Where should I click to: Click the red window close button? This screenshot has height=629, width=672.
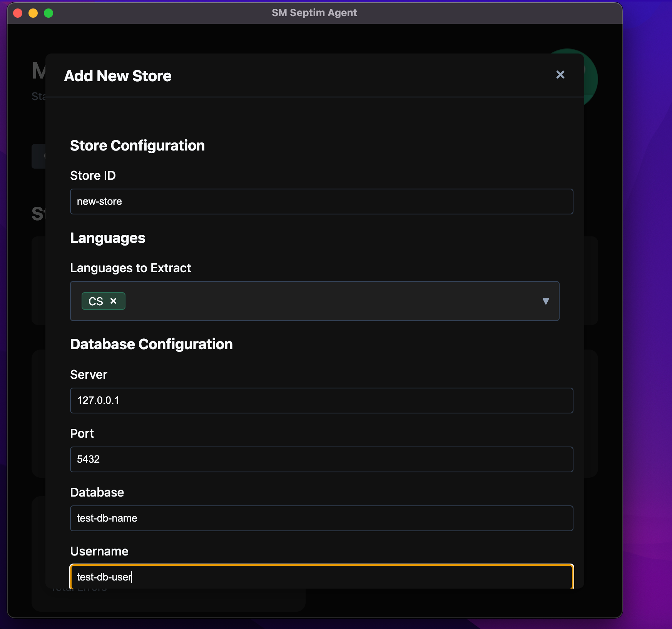[x=18, y=13]
